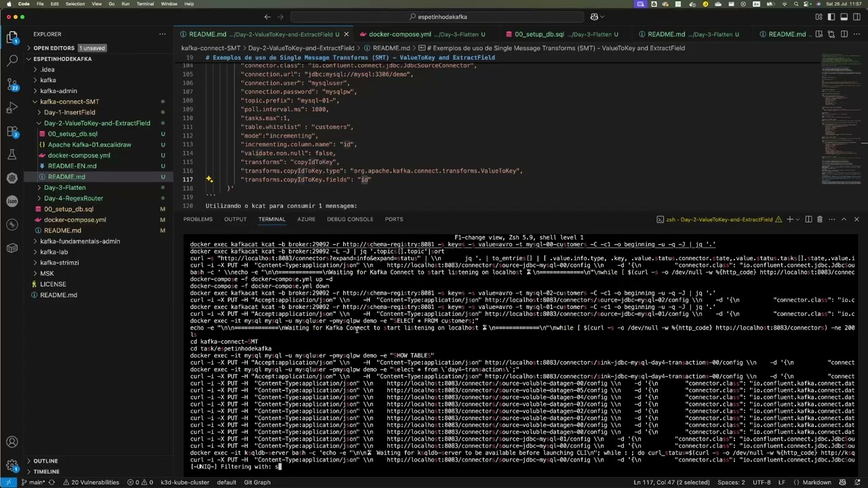Image resolution: width=868 pixels, height=488 pixels.
Task: Open the Testing beaker view
Action: click(12, 155)
